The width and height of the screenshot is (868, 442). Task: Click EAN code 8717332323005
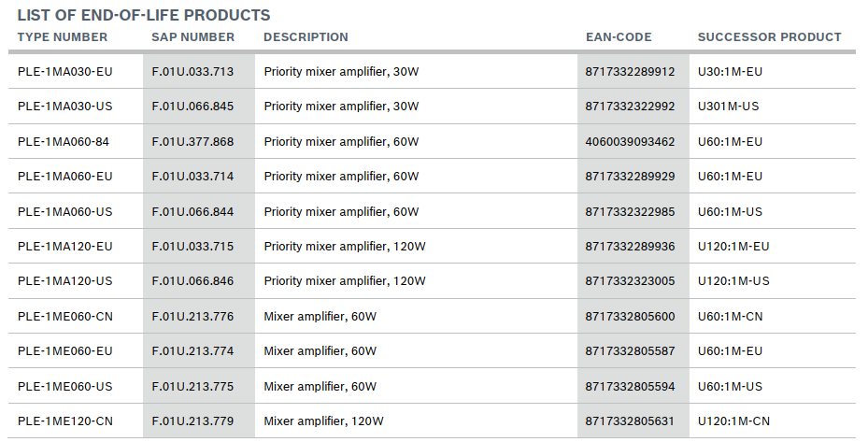(630, 281)
